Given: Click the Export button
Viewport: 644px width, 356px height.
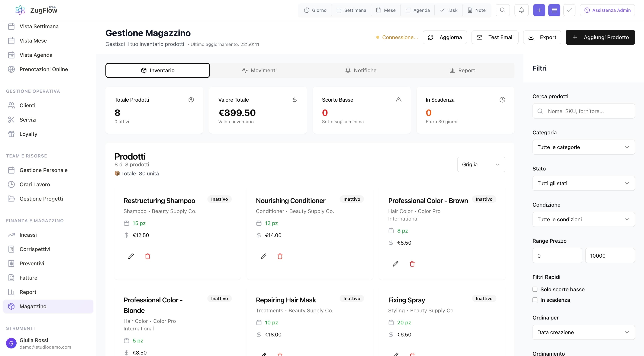Looking at the screenshot, I should pos(542,37).
